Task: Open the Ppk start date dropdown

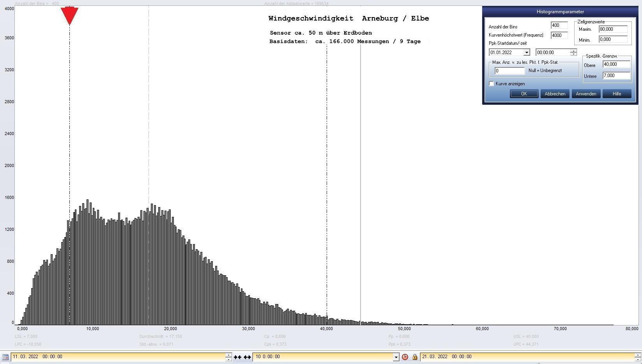Action: click(x=526, y=53)
